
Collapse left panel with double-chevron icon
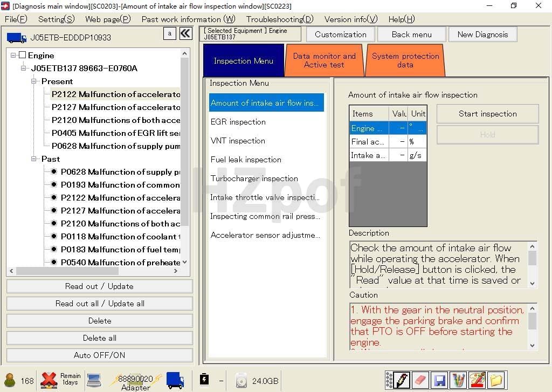click(x=185, y=33)
